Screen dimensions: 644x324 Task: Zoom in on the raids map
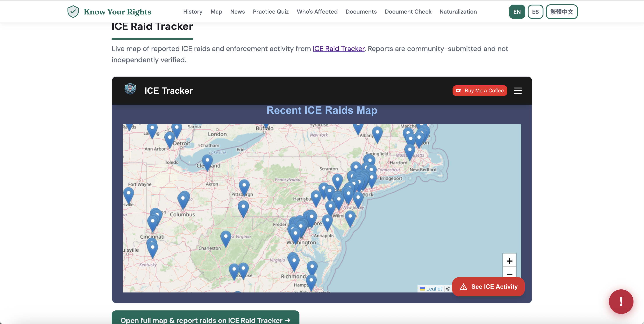(509, 261)
